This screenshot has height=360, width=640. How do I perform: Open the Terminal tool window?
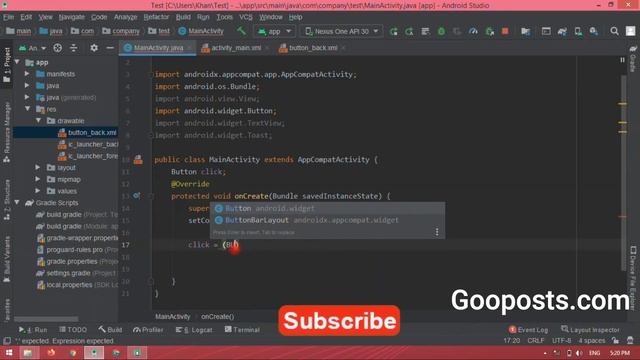point(242,330)
